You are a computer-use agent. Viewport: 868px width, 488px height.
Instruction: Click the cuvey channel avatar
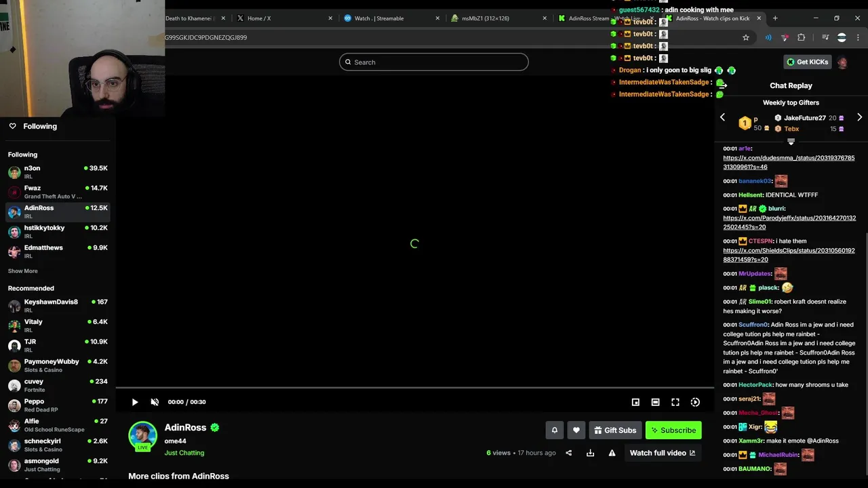click(x=14, y=386)
